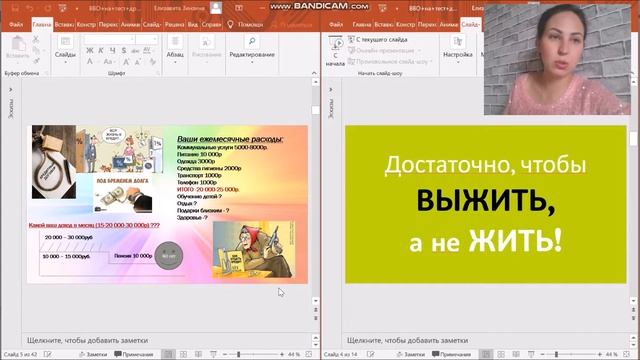Increase font size with larger A button

pos(126,62)
